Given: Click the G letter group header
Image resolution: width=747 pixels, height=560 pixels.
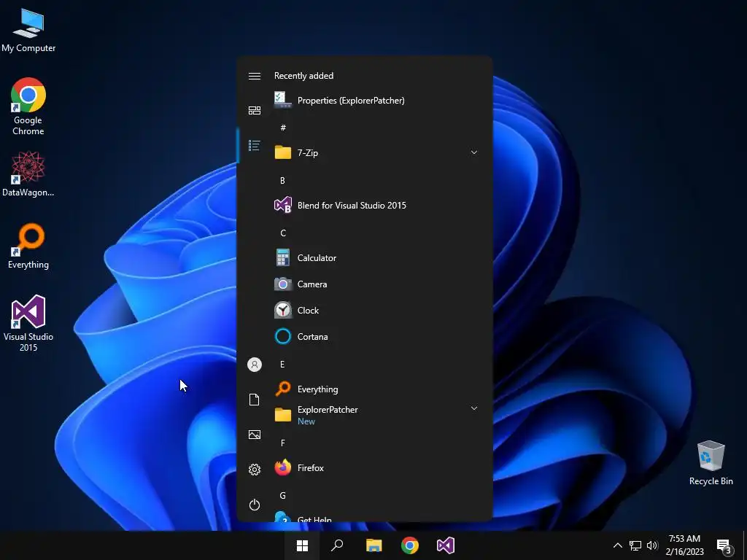Looking at the screenshot, I should click(282, 495).
